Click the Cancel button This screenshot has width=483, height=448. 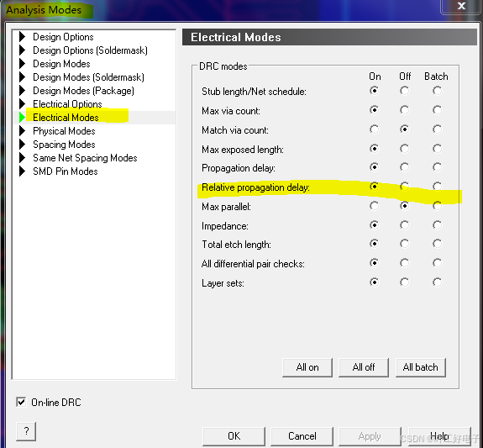click(x=302, y=436)
